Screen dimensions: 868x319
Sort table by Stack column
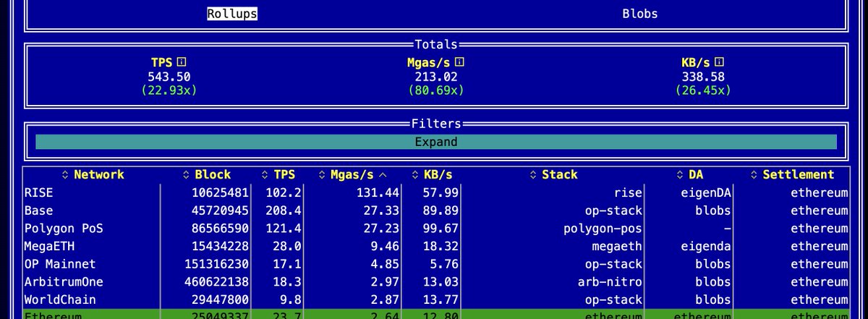tap(553, 174)
